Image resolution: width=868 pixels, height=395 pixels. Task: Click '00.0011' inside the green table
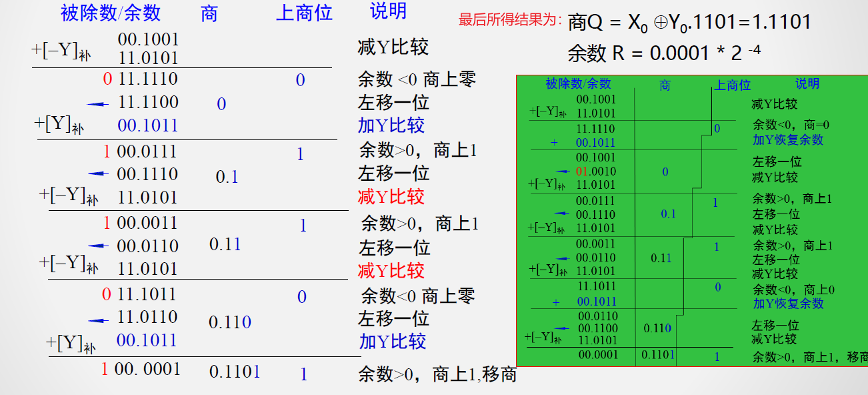coord(596,244)
